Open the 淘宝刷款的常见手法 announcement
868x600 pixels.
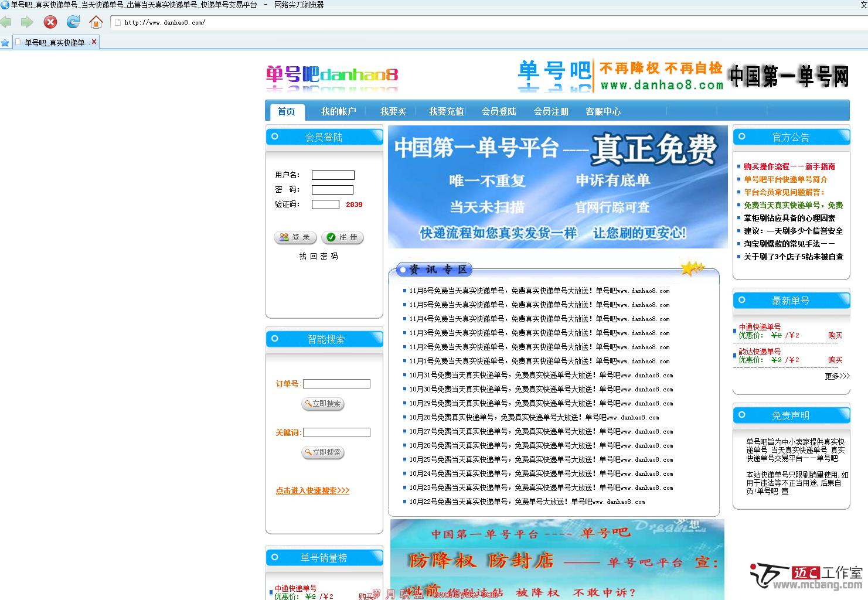(789, 244)
